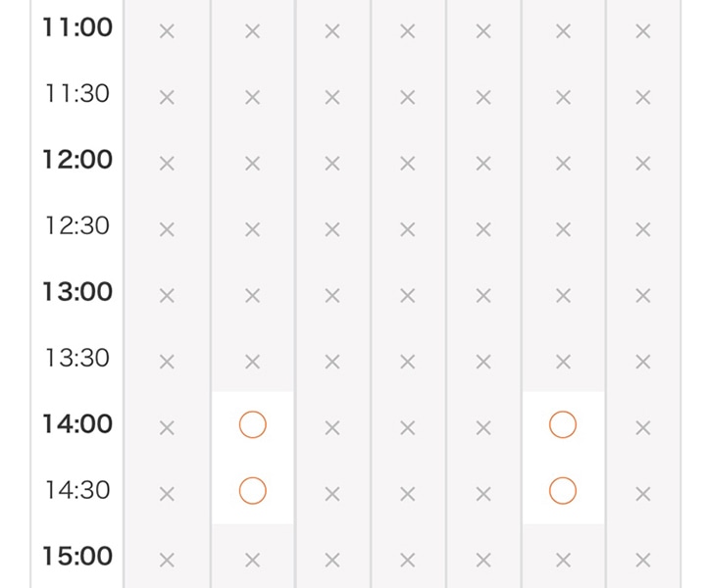Click the 12:00 X mark in fourth day column

click(408, 164)
